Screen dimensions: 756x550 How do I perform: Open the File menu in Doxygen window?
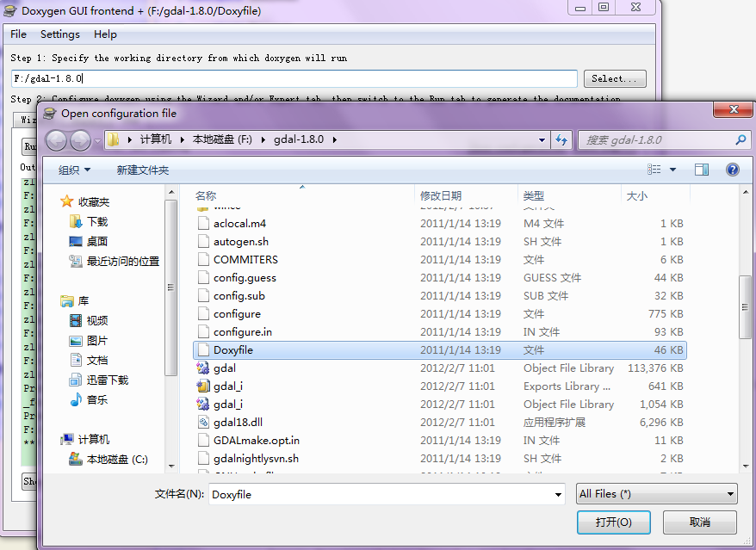(x=18, y=34)
